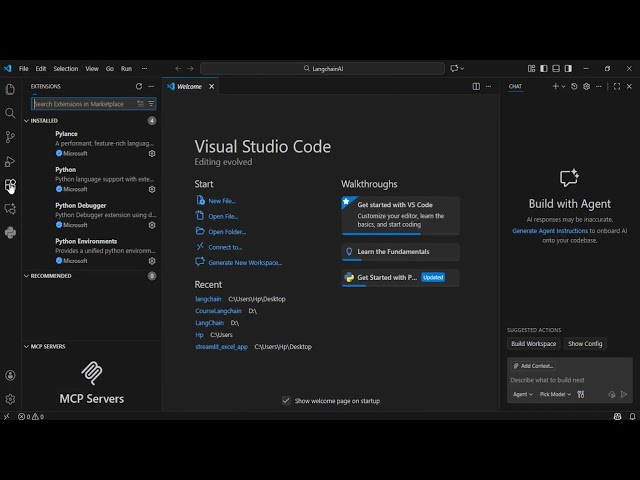
Task: Maximize the chat panel
Action: click(617, 87)
